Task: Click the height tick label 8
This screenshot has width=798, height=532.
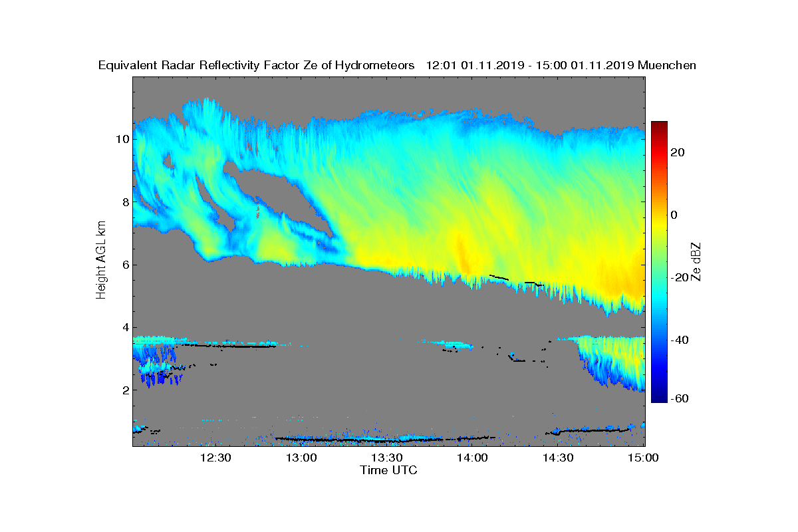Action: coord(125,201)
